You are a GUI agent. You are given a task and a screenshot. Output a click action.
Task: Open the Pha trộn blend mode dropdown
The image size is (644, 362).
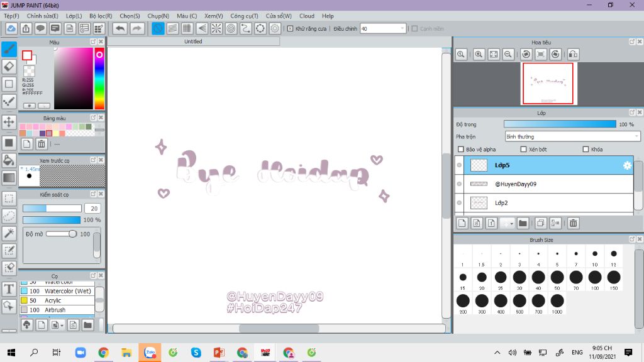pos(572,136)
